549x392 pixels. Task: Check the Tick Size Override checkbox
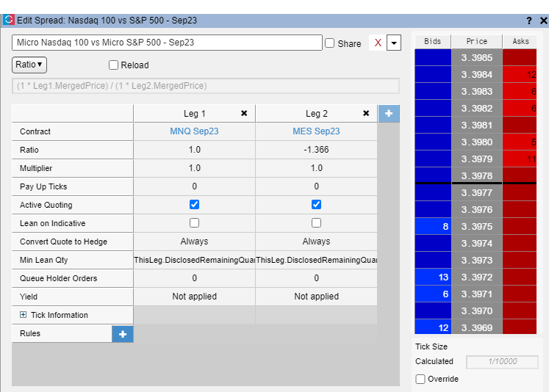click(420, 379)
